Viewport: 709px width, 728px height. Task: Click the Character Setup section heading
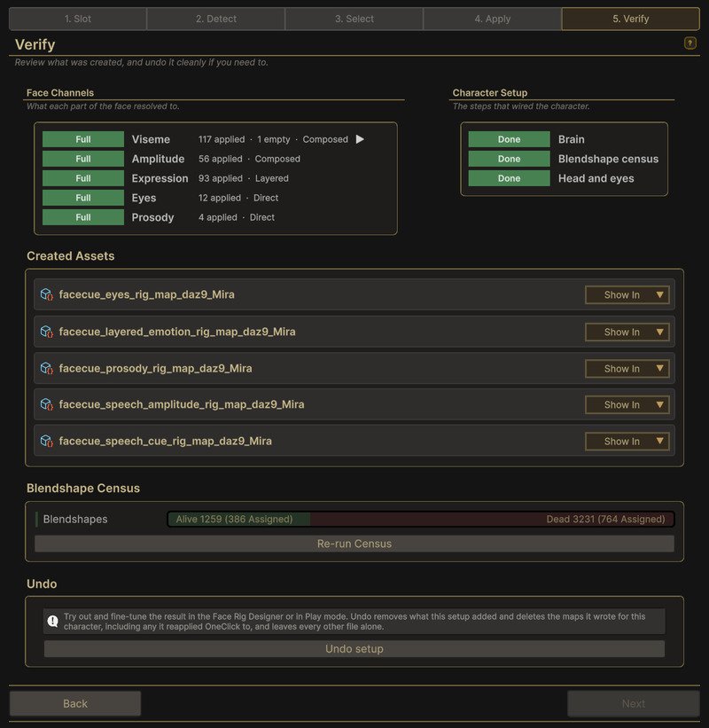click(490, 93)
